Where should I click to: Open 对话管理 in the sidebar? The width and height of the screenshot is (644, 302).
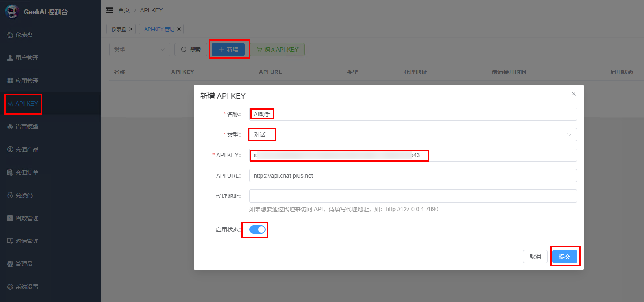point(50,241)
